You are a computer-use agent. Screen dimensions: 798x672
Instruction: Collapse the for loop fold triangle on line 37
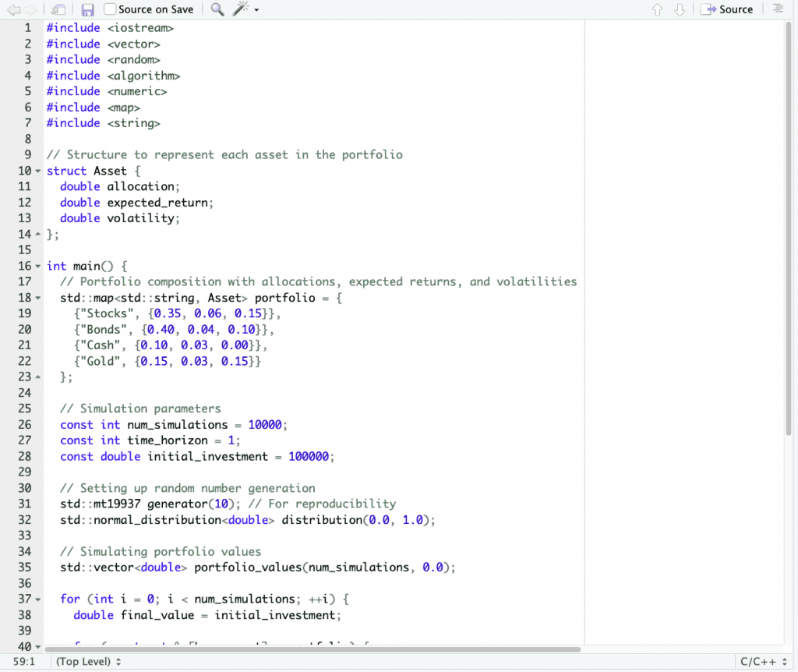click(x=38, y=599)
